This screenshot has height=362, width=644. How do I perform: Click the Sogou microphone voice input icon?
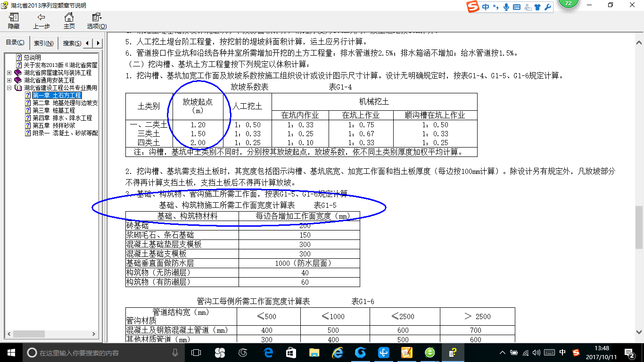(x=506, y=7)
